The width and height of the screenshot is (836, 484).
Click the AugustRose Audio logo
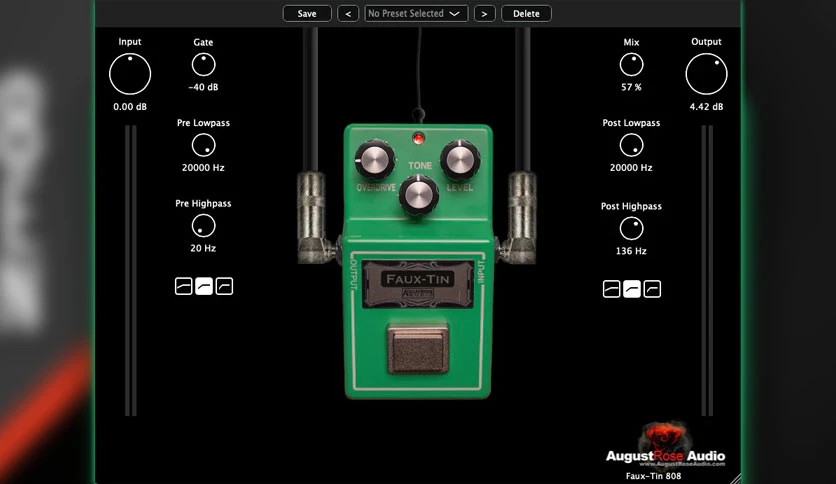pos(665,446)
